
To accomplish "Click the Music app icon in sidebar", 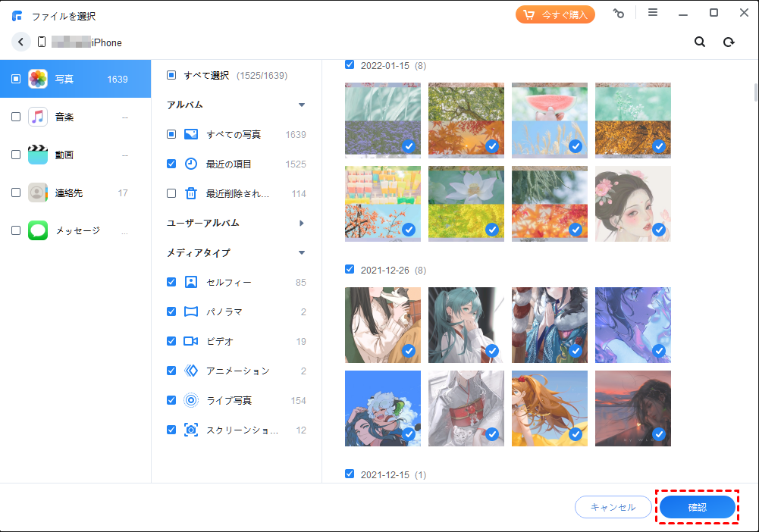I will [x=38, y=117].
